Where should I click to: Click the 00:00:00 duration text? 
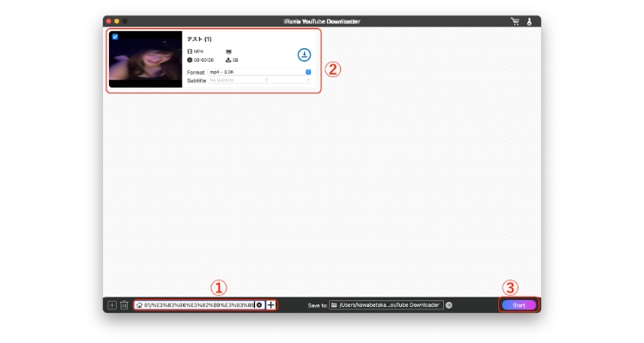point(204,60)
